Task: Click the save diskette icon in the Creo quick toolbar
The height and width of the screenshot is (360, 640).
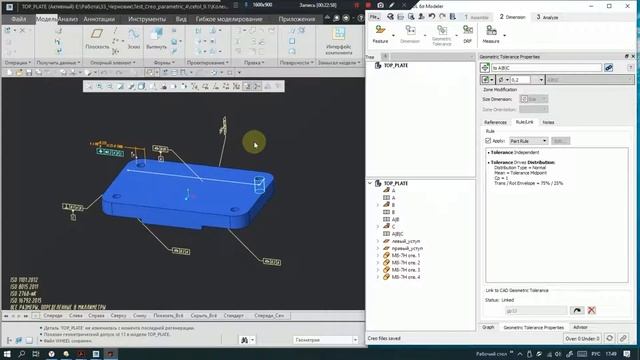Action: pyautogui.click(x=29, y=73)
